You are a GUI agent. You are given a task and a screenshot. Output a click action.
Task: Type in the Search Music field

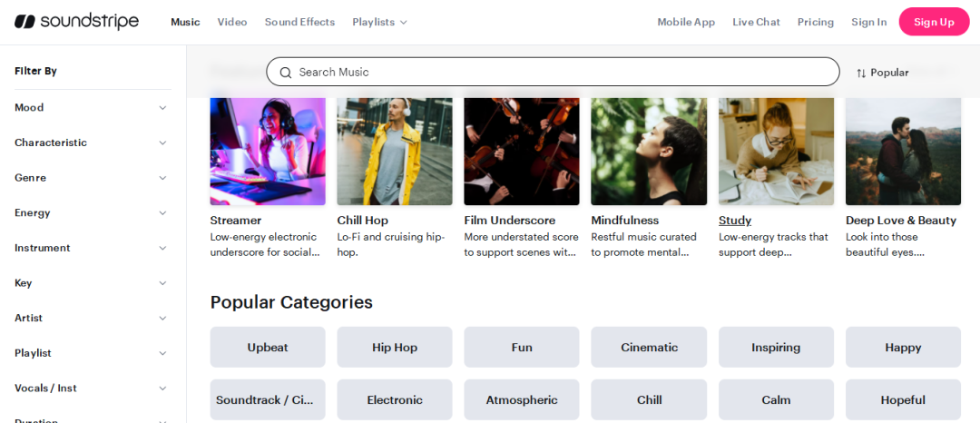point(563,72)
